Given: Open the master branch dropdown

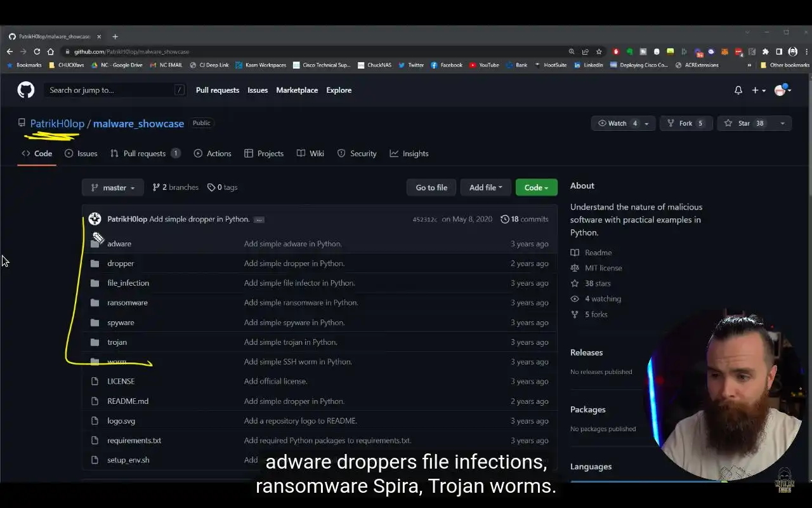Looking at the screenshot, I should point(113,187).
